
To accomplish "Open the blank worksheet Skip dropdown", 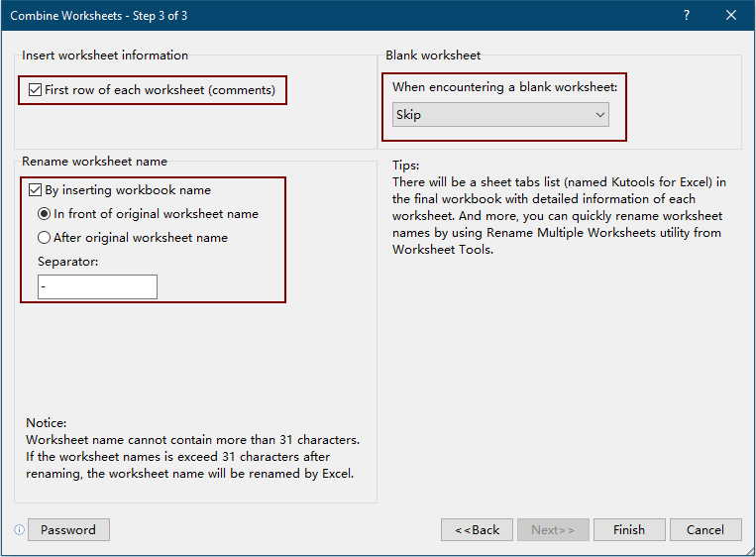I will point(500,114).
